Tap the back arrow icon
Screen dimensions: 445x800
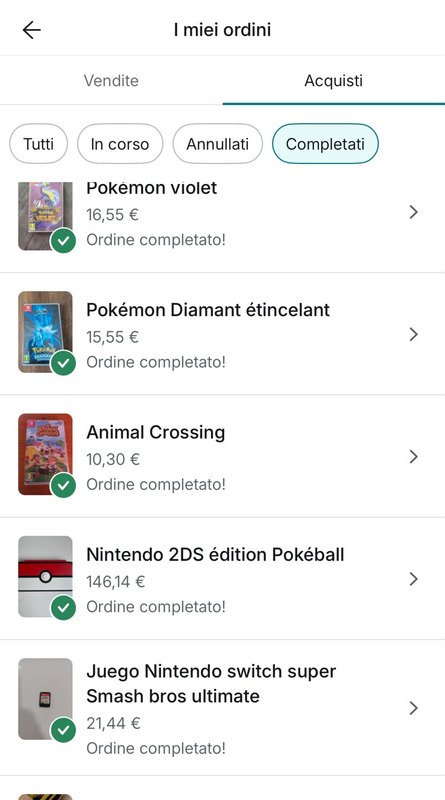(32, 30)
